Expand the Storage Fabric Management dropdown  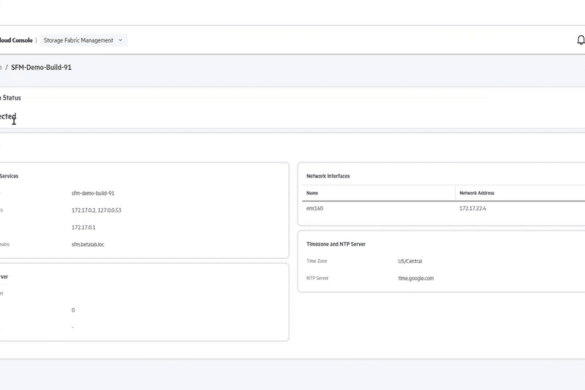83,40
